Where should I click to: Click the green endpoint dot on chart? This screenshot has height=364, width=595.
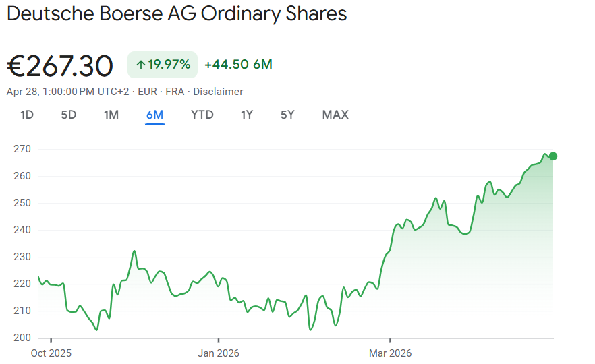tap(553, 156)
